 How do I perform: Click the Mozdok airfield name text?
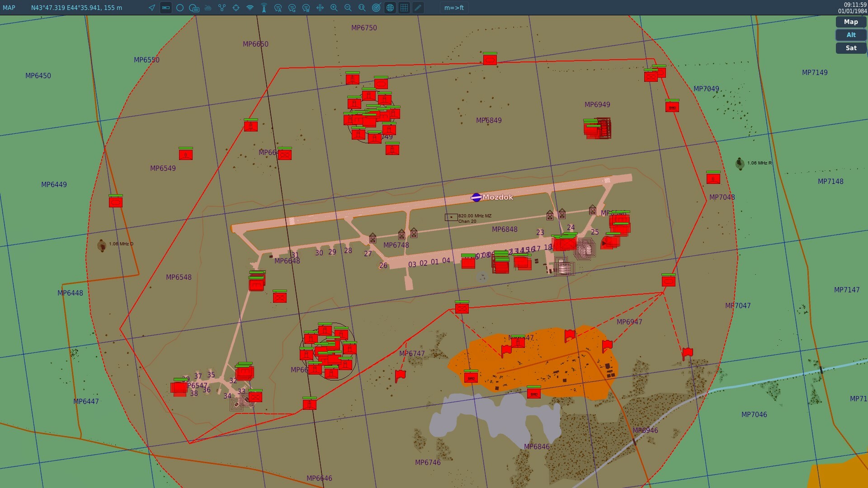click(x=498, y=197)
